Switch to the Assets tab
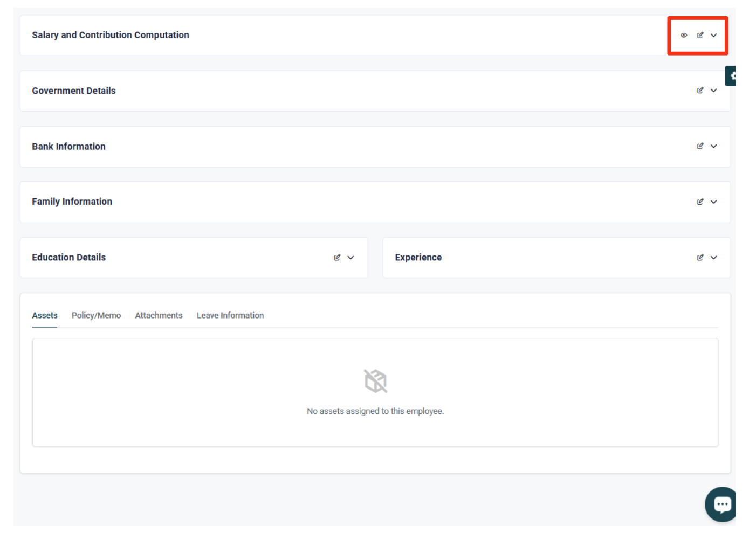756x540 pixels. tap(45, 315)
